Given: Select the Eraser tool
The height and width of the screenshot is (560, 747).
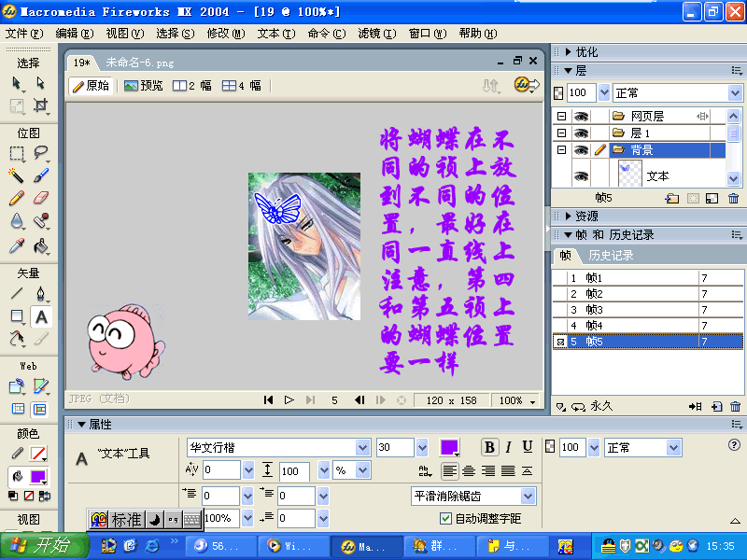Looking at the screenshot, I should point(41,198).
